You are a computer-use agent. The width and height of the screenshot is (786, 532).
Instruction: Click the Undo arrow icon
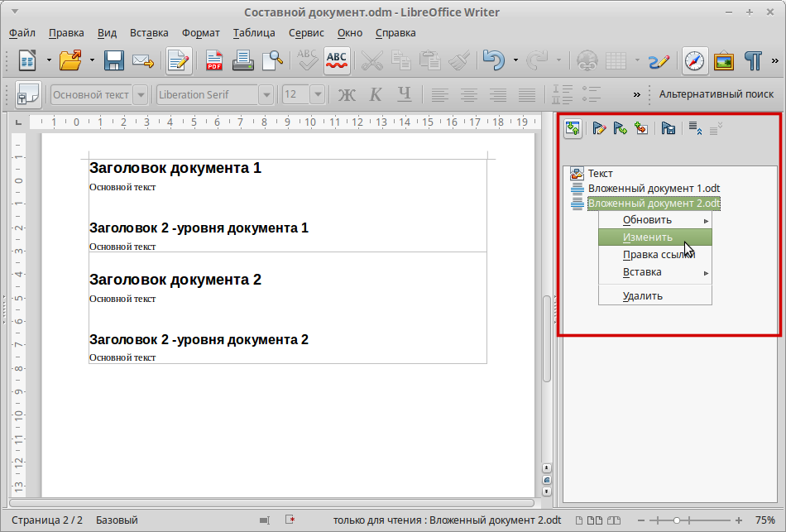tap(494, 61)
